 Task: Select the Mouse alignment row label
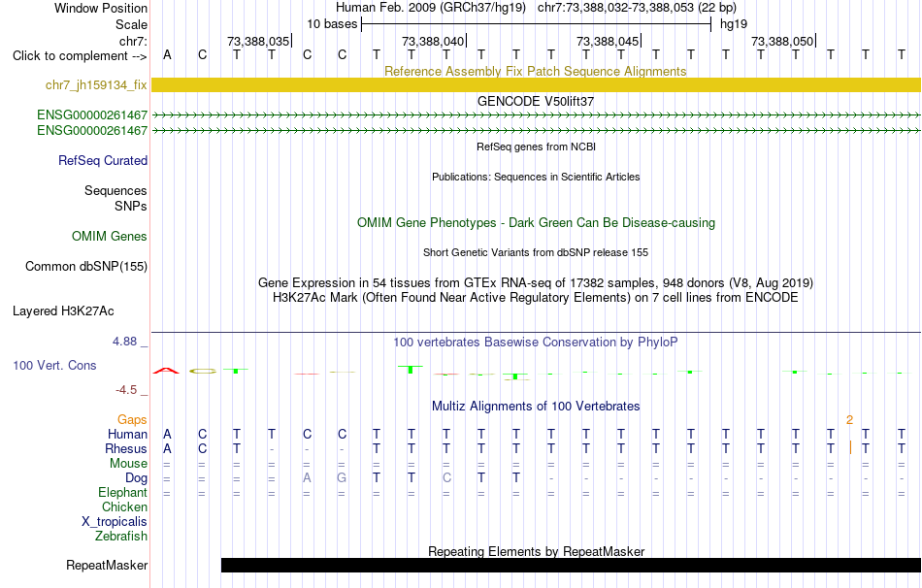[x=128, y=464]
